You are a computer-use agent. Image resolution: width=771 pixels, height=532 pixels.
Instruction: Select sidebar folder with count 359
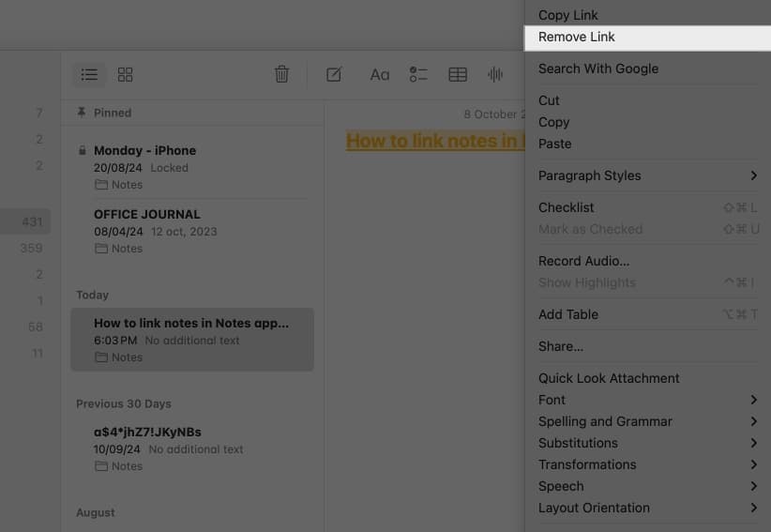[25, 249]
